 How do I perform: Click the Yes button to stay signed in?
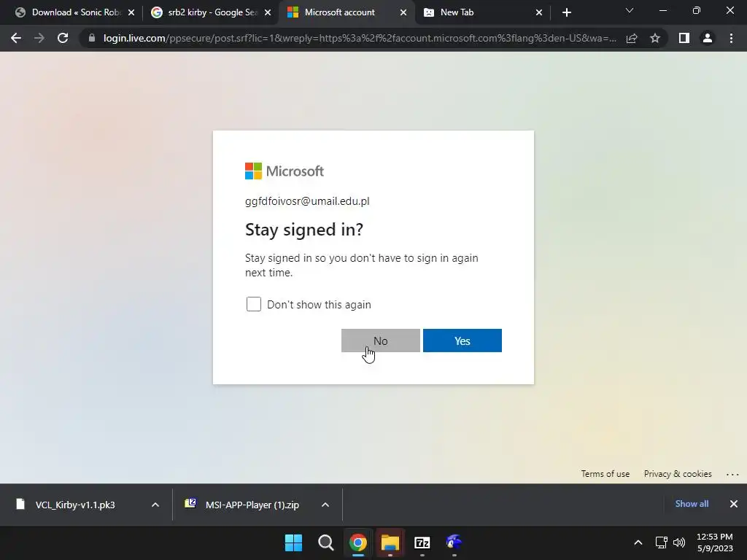pos(462,341)
